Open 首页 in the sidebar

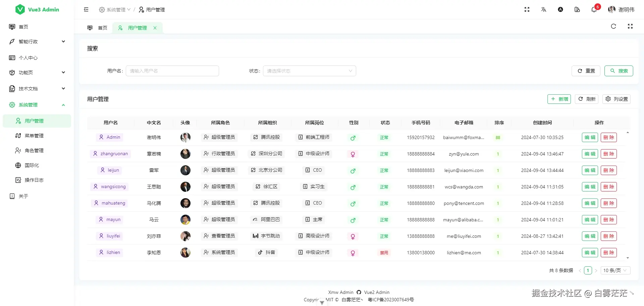pyautogui.click(x=37, y=27)
